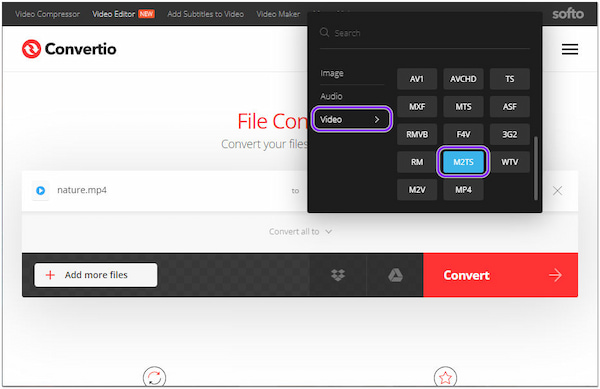Add file from Dropbox icon

click(338, 275)
